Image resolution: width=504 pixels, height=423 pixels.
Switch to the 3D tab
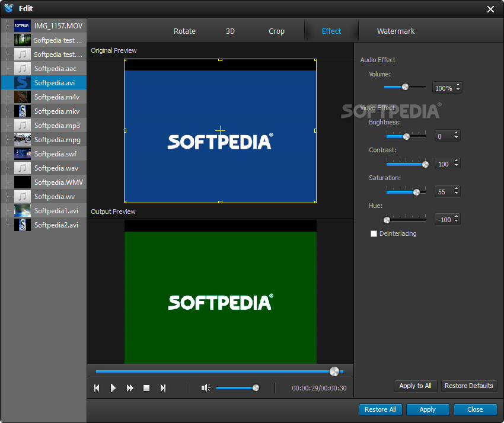point(230,31)
